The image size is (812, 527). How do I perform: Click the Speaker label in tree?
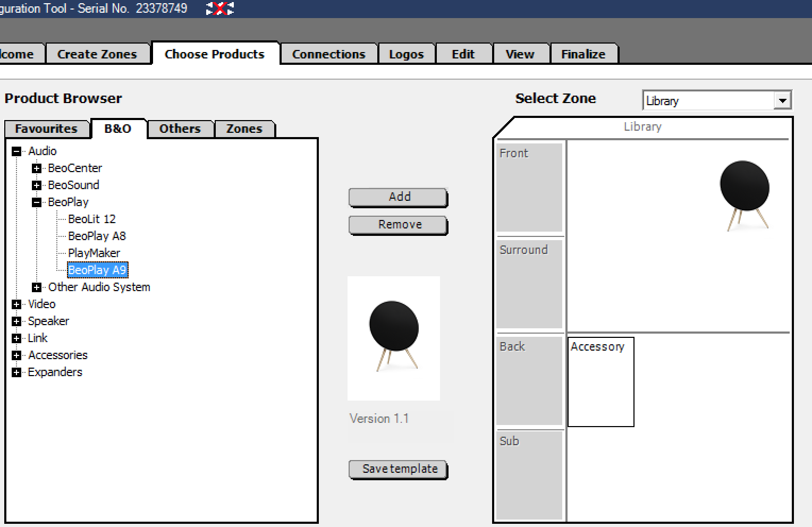click(48, 321)
